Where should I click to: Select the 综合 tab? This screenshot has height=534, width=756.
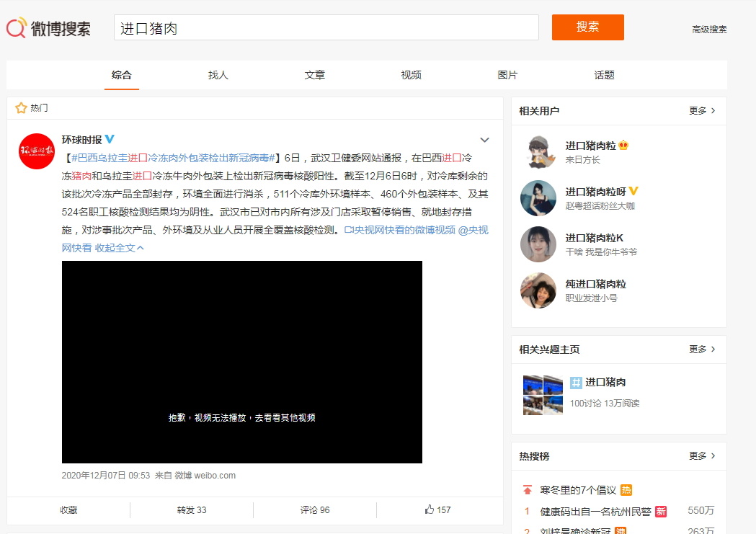(122, 75)
